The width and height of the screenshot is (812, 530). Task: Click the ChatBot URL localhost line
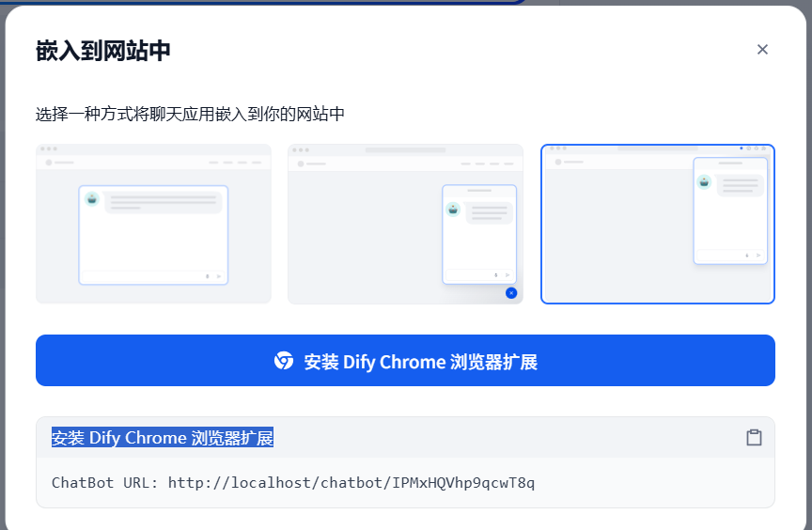[293, 482]
